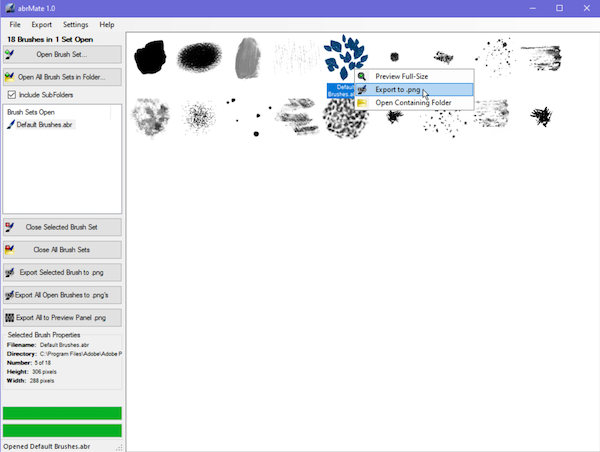Click the Open All Brush Sets folder icon
600x452 pixels.
point(10,77)
